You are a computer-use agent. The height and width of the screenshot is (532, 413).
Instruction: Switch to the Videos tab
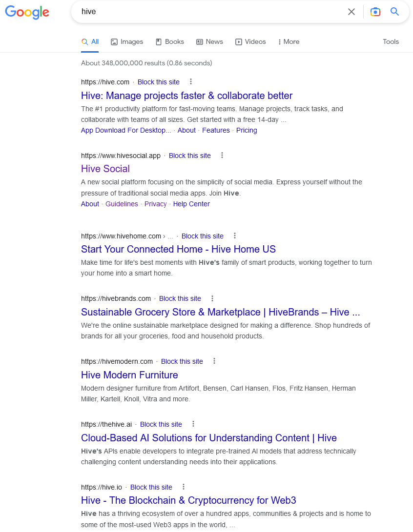[x=250, y=42]
